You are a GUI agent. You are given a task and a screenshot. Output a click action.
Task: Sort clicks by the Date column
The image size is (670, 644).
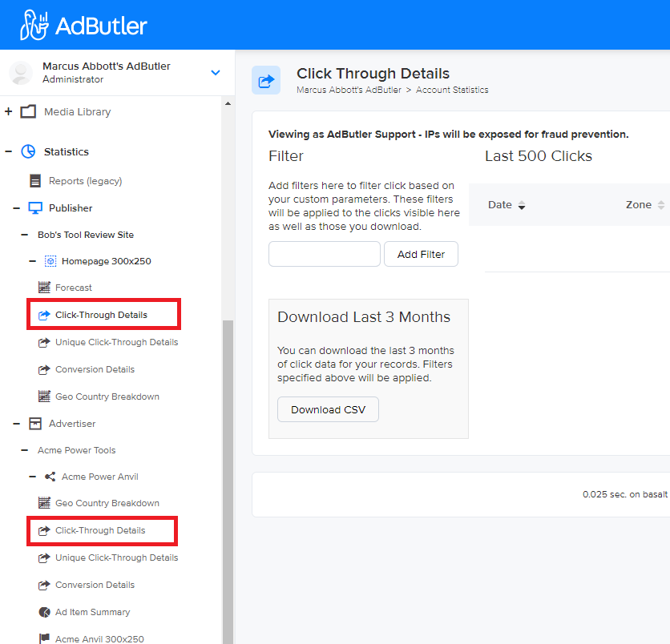[x=506, y=204]
